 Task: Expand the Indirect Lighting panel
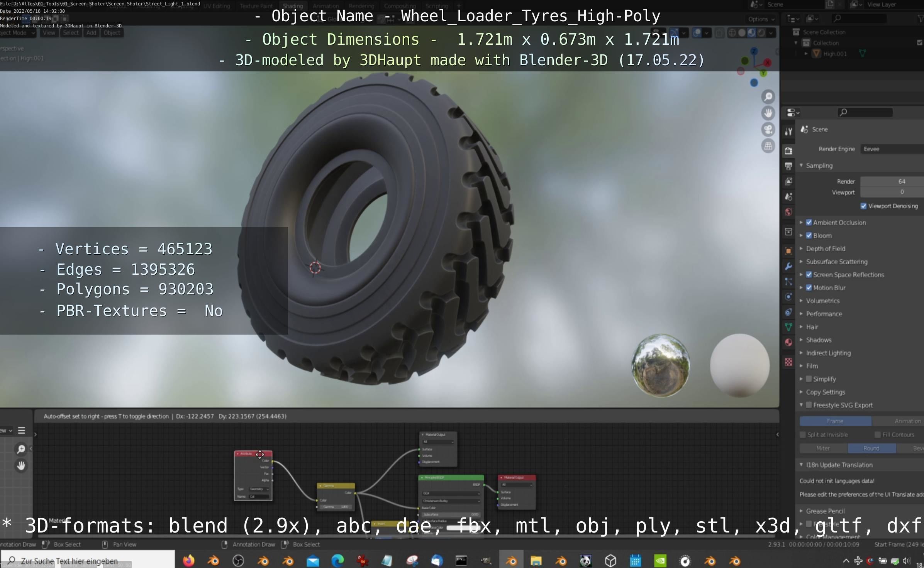pyautogui.click(x=801, y=353)
